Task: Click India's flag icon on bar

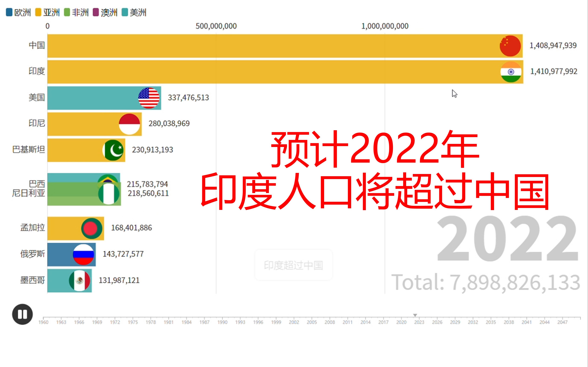Action: click(511, 72)
